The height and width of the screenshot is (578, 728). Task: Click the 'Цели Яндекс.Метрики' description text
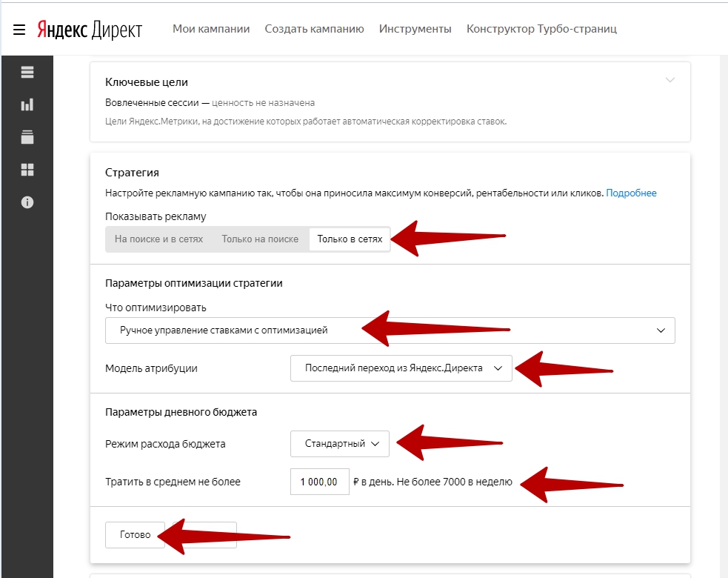click(306, 122)
